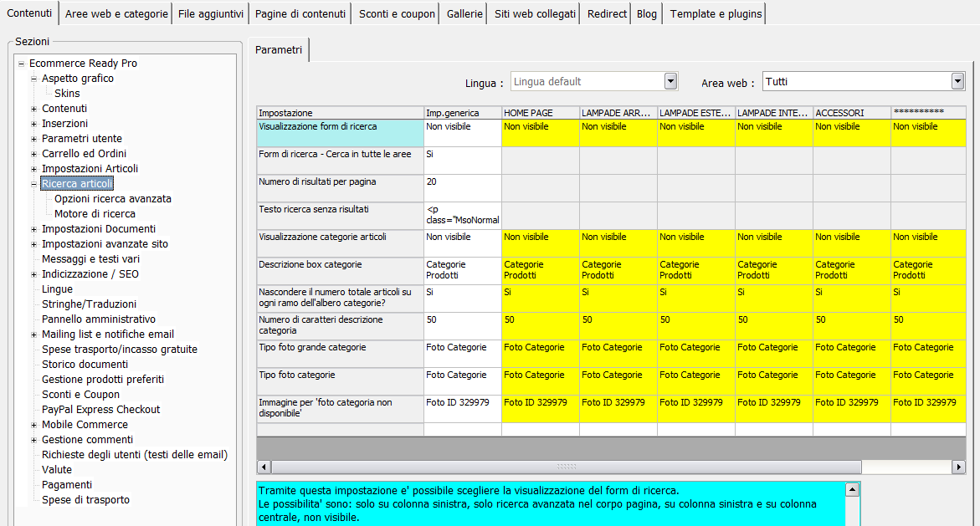The image size is (980, 526).
Task: Select HOME PAGE Visualizzazione form di ricerca cell
Action: pyautogui.click(x=540, y=133)
